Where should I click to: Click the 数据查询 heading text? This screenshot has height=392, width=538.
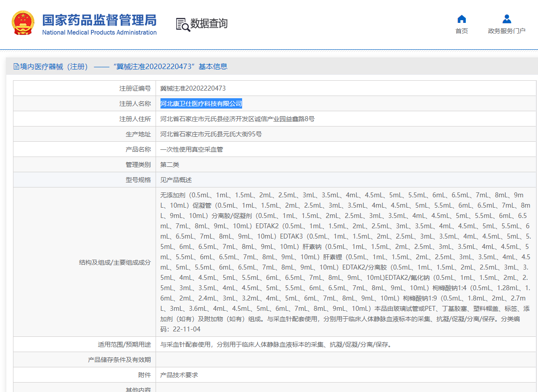[209, 23]
